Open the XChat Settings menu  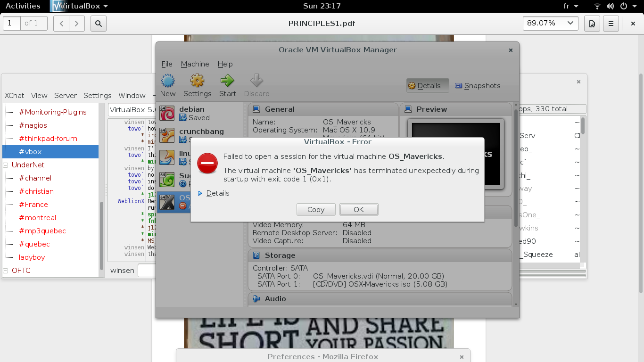[97, 95]
